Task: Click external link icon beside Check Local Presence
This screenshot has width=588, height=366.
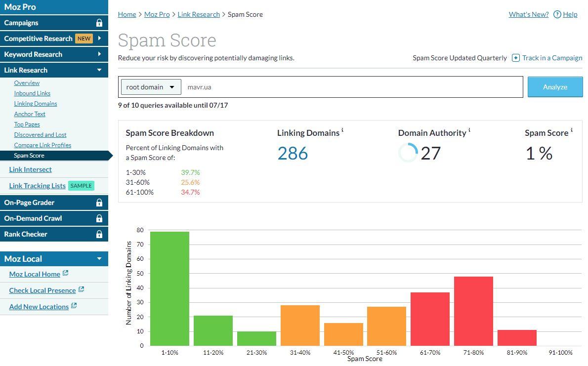Action: tap(81, 289)
